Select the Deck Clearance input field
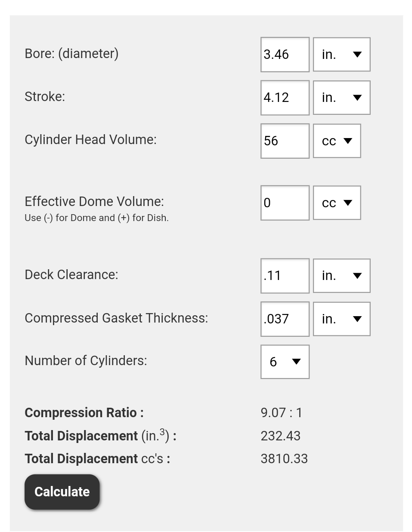This screenshot has width=412, height=532. point(285,276)
